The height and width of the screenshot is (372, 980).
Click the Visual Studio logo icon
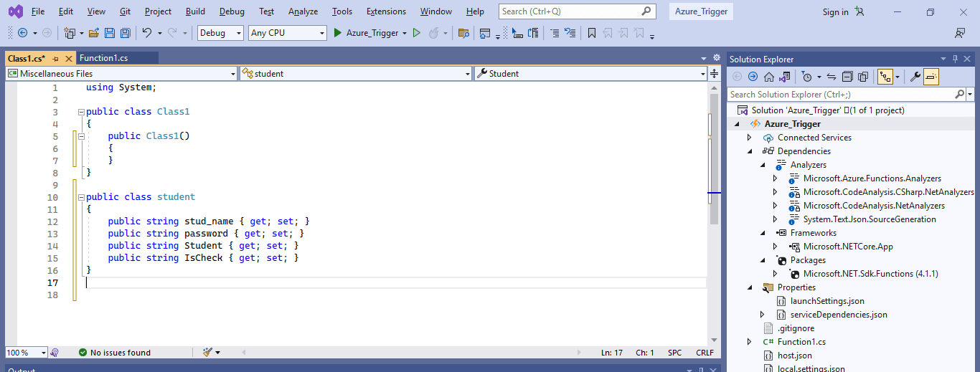14,11
